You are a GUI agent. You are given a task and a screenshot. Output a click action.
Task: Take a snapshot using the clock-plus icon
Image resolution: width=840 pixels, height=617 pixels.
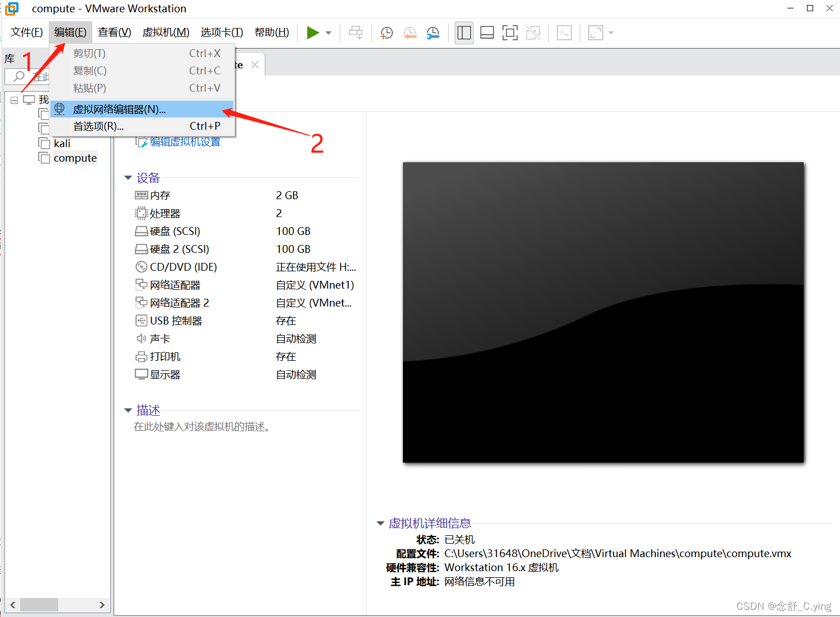coord(386,33)
